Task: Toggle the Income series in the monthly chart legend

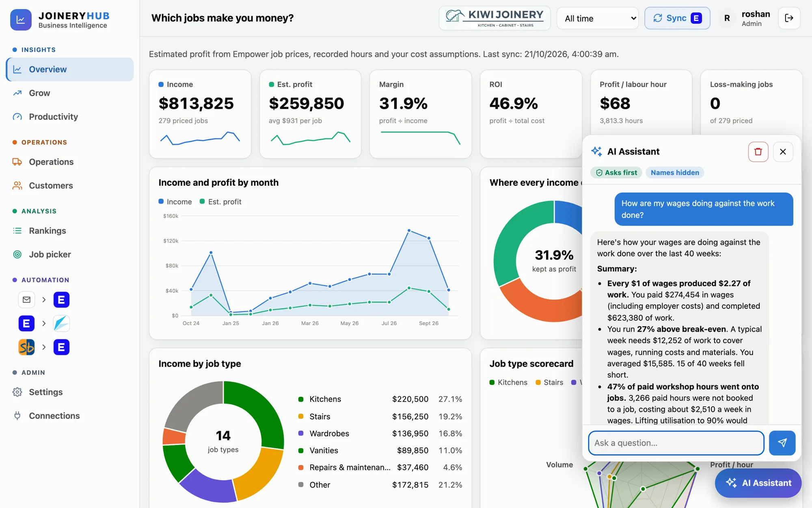Action: click(175, 202)
